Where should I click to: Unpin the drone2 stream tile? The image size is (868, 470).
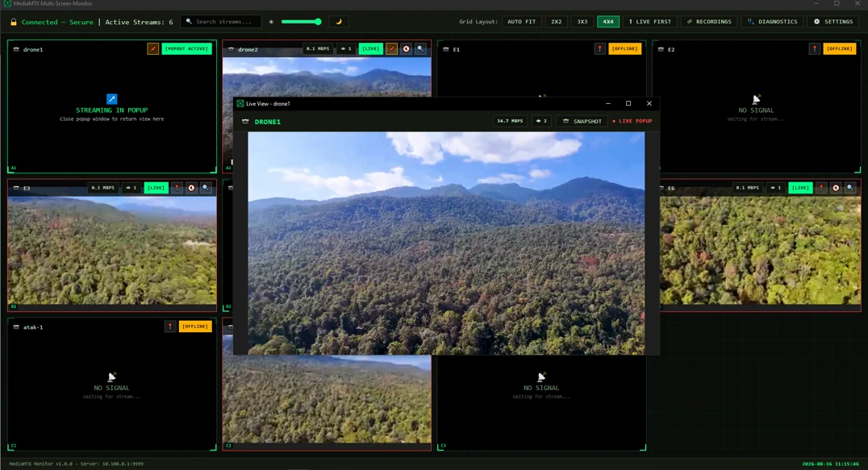(392, 48)
